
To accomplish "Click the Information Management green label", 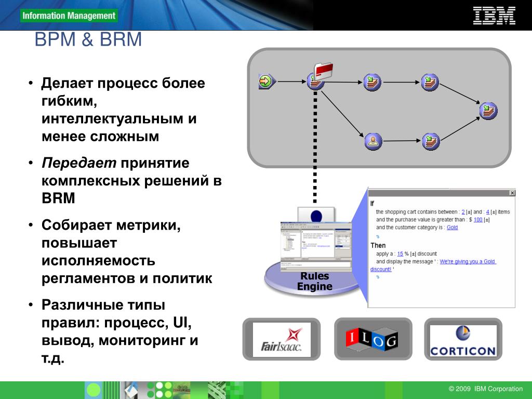I will coord(69,16).
